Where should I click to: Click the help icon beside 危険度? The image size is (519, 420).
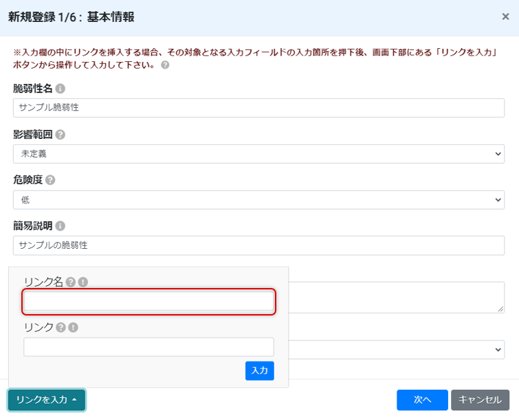pyautogui.click(x=50, y=180)
